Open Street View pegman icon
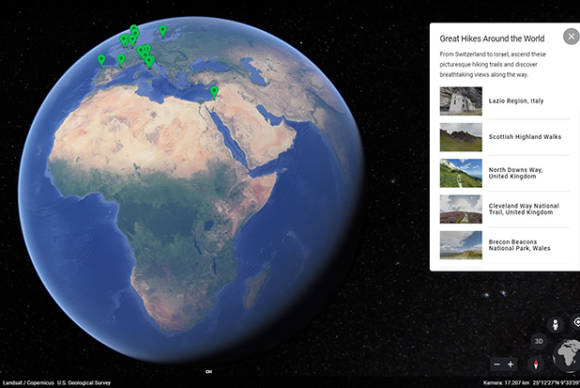The image size is (580, 388). 555,325
